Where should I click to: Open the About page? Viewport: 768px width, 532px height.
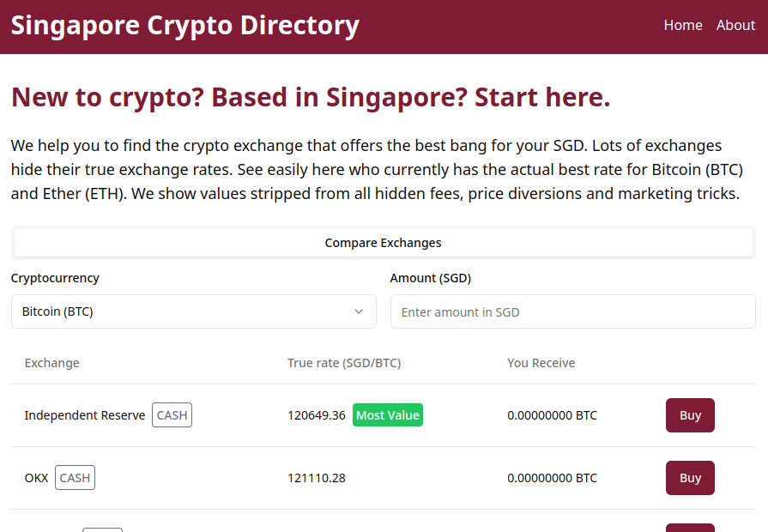point(735,25)
